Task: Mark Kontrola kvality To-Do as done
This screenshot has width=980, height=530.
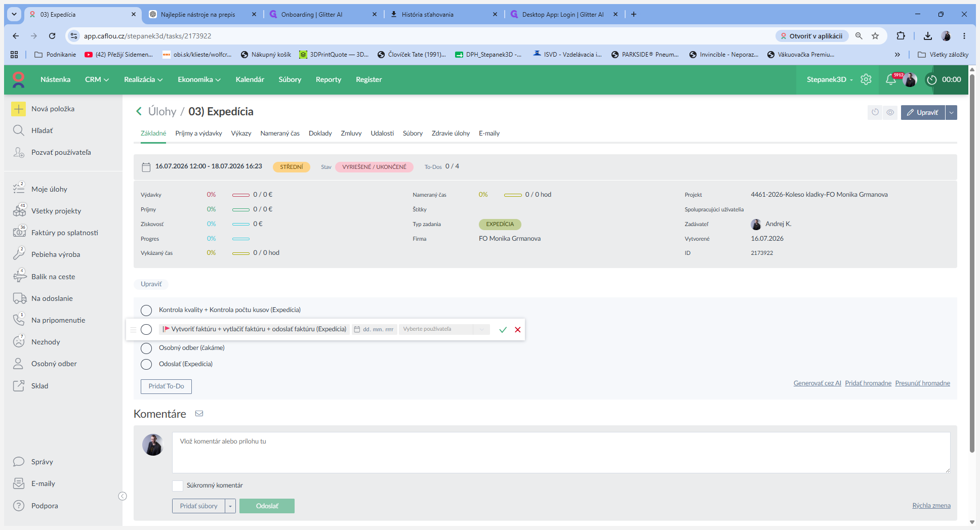Action: point(146,310)
